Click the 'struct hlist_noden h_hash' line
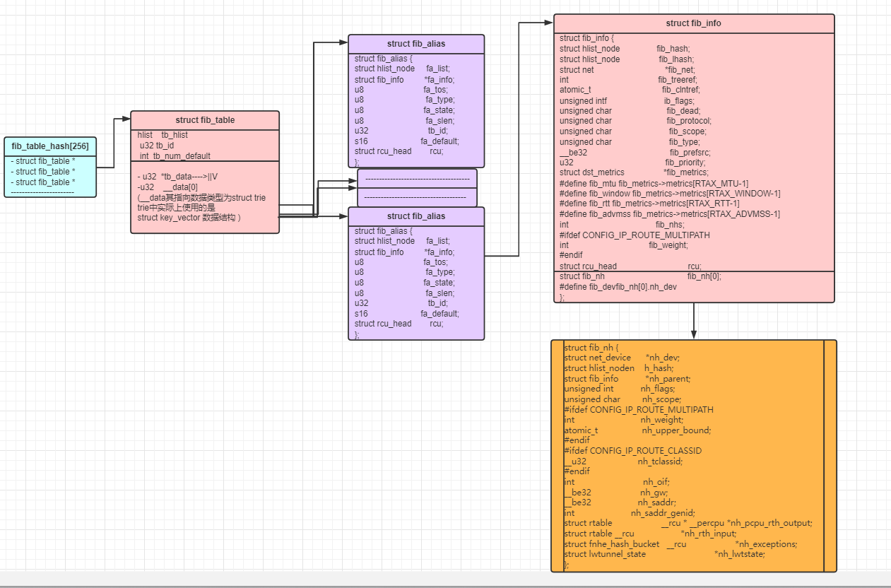The height and width of the screenshot is (588, 891). coord(619,367)
